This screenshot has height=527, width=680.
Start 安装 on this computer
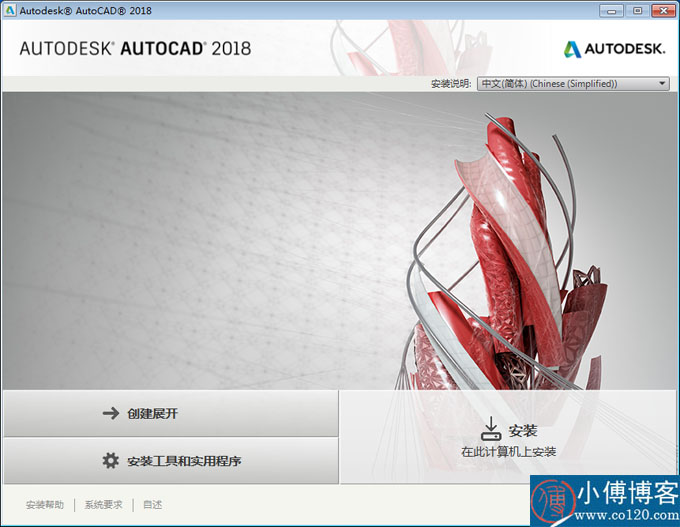pyautogui.click(x=508, y=437)
